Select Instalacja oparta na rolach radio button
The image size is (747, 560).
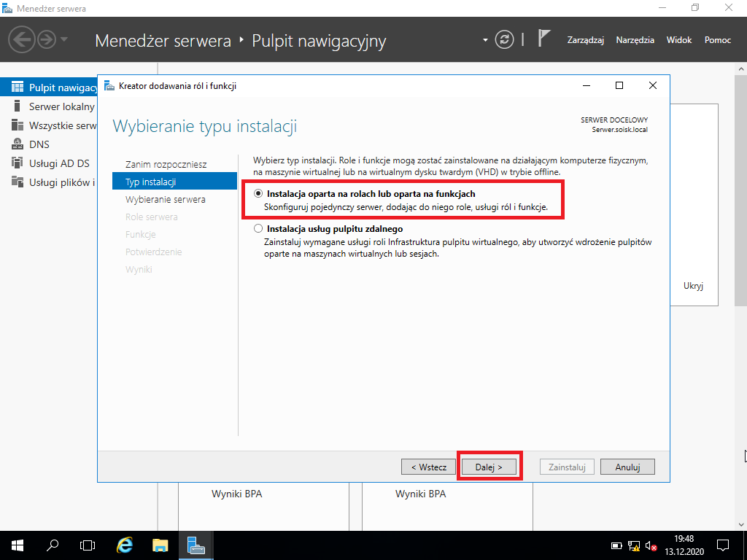point(258,194)
